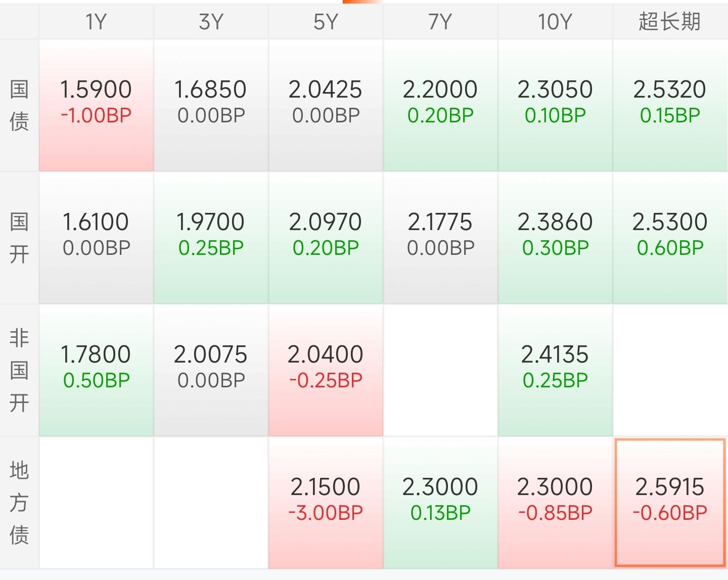
Task: Select the 5Y maturity column header
Action: tap(326, 22)
